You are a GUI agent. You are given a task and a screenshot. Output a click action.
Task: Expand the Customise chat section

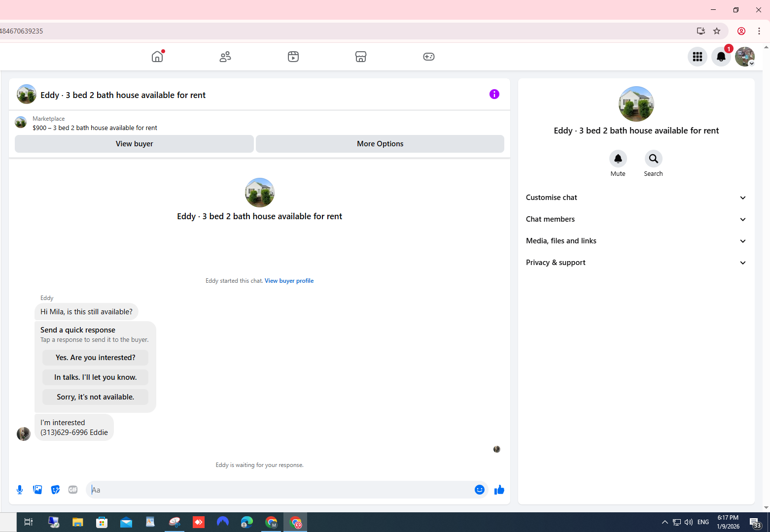636,198
